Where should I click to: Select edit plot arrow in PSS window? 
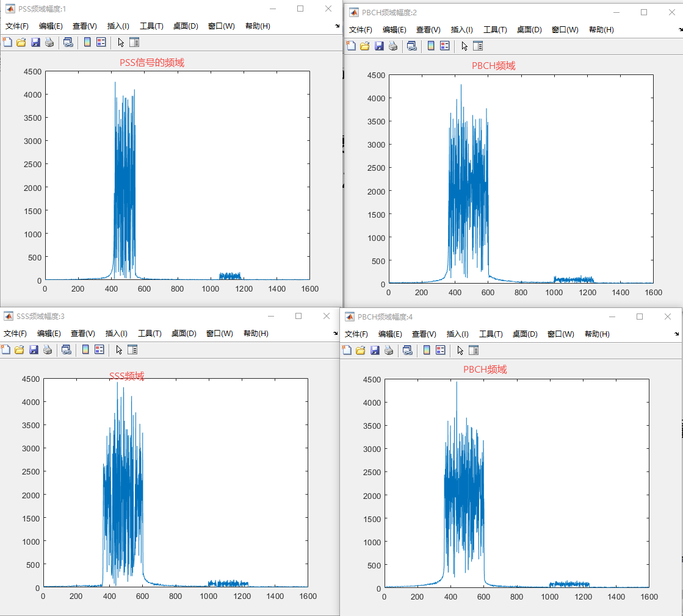[121, 42]
